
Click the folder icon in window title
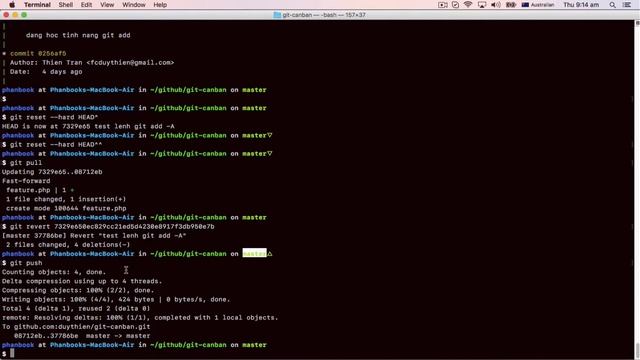pyautogui.click(x=277, y=15)
